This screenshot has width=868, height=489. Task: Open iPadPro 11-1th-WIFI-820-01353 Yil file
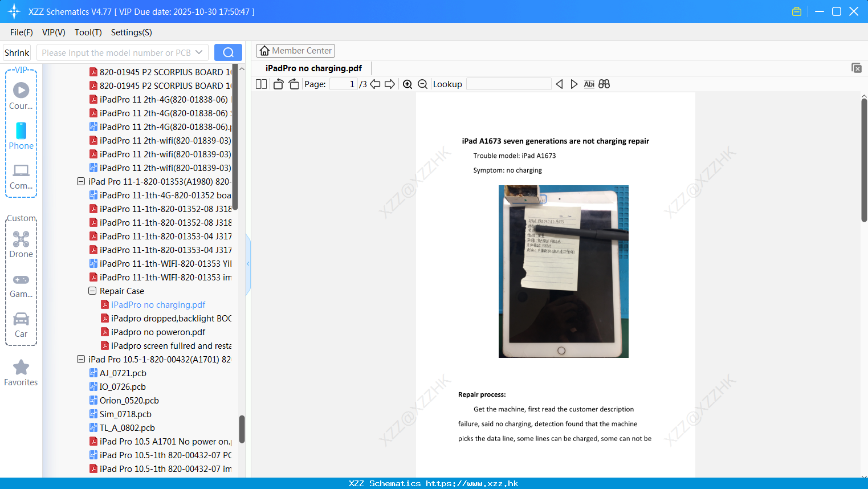click(160, 263)
